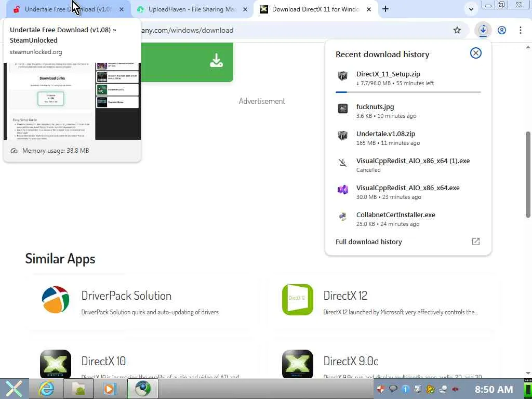Viewport: 532px width, 399px height.
Task: Launch Internet Explorer from the taskbar
Action: tap(46, 389)
